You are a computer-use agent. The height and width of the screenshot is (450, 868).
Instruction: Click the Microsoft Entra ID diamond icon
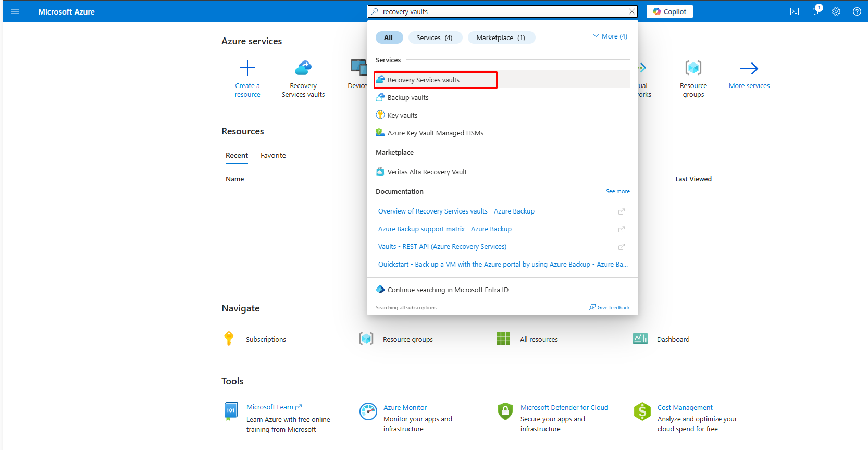pyautogui.click(x=380, y=289)
